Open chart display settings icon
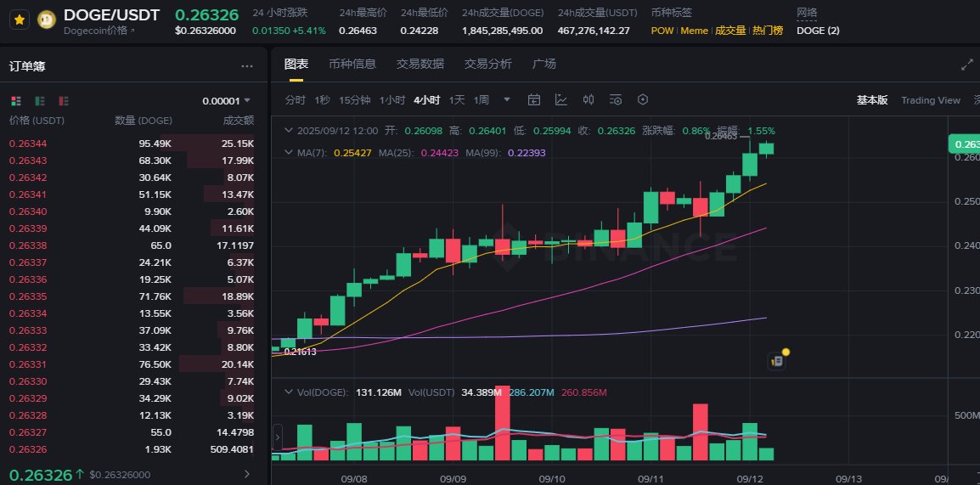The height and width of the screenshot is (485, 980). point(616,100)
